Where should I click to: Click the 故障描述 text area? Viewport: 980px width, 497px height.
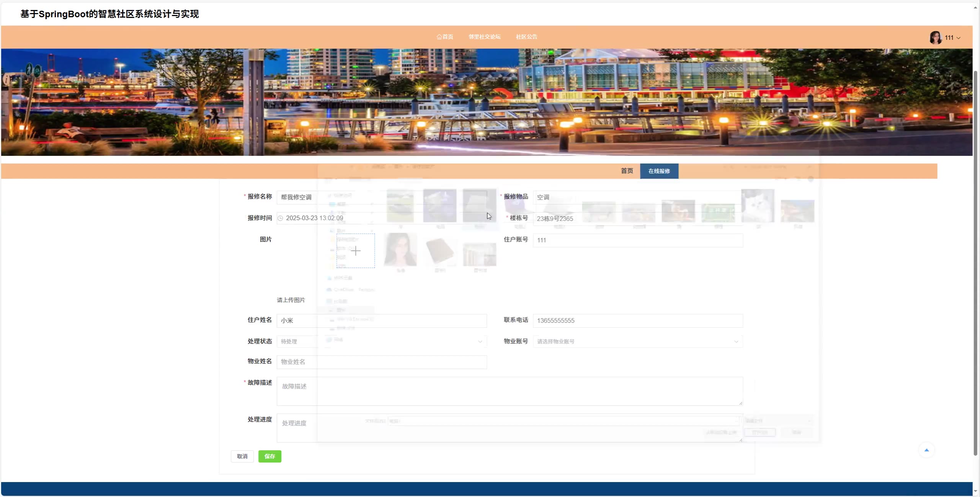[x=509, y=391]
